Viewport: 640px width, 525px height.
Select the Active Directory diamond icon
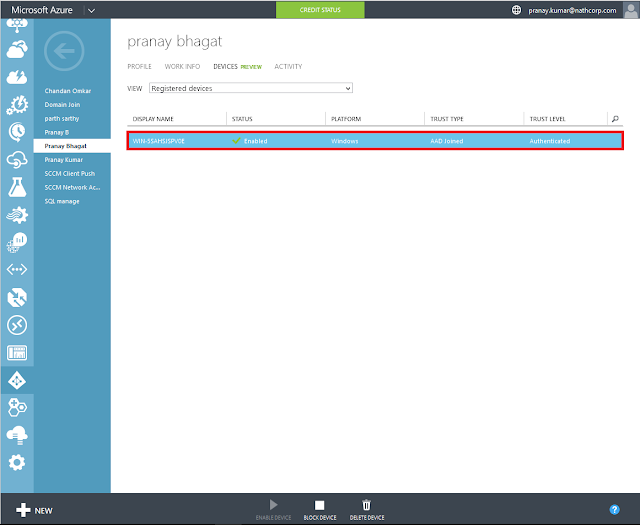(x=17, y=381)
